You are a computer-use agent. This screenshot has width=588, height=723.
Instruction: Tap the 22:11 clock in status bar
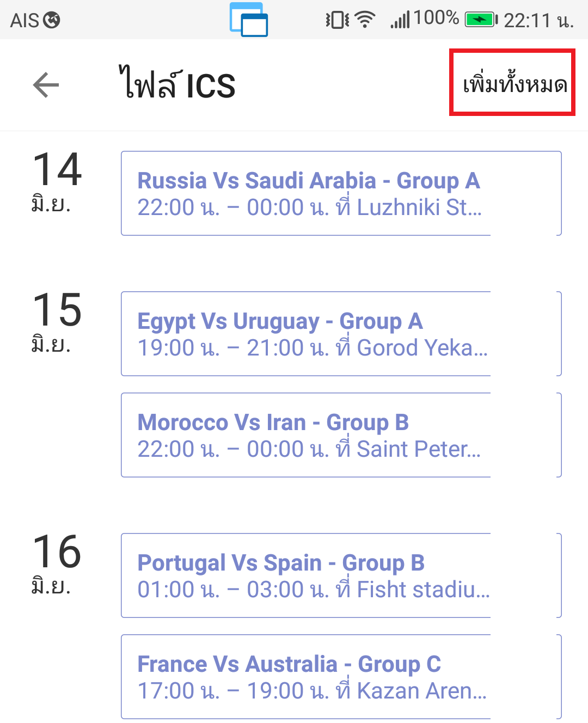pyautogui.click(x=538, y=21)
